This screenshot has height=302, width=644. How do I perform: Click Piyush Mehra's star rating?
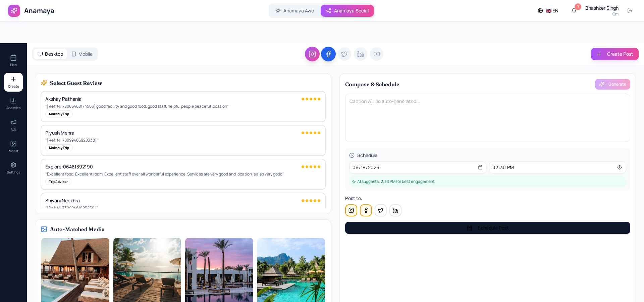tap(311, 133)
